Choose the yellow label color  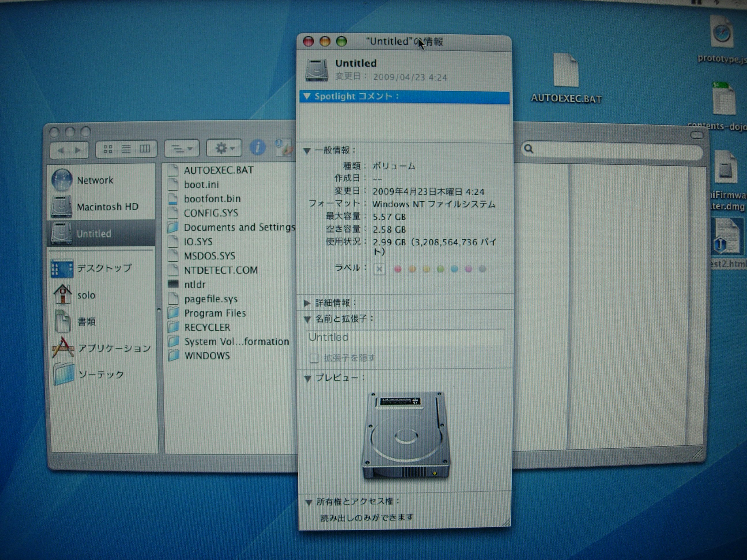(x=426, y=269)
